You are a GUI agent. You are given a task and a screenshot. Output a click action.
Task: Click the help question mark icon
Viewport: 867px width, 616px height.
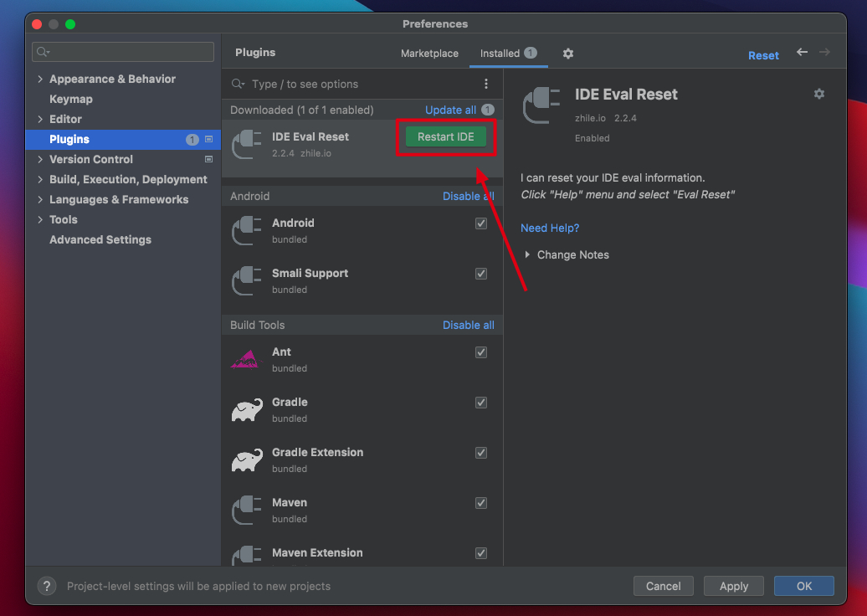47,586
